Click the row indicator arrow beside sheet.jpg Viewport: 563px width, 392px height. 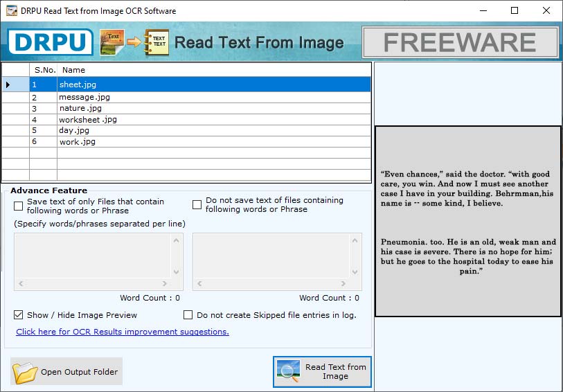[8, 84]
